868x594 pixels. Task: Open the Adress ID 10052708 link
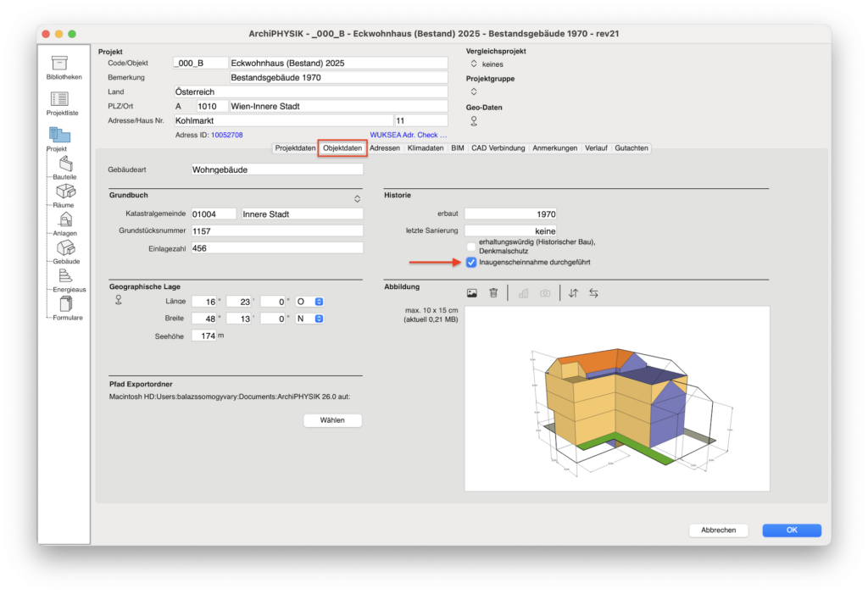pos(227,135)
